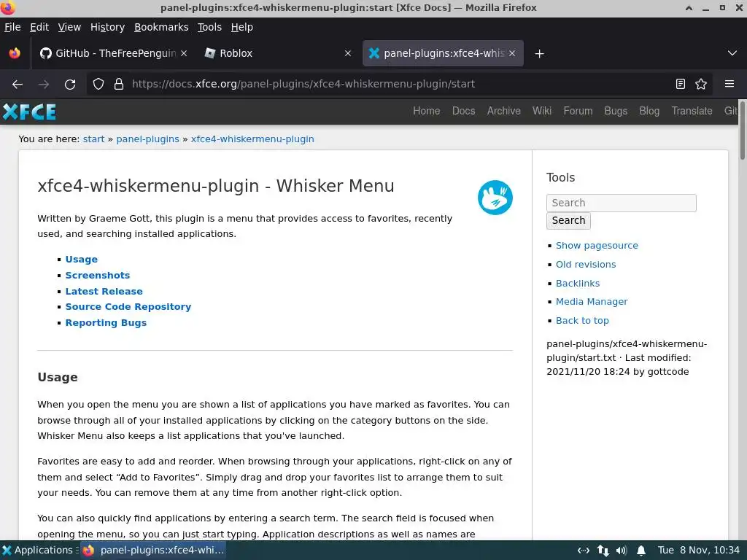
Task: Open the Tools menu
Action: (209, 27)
